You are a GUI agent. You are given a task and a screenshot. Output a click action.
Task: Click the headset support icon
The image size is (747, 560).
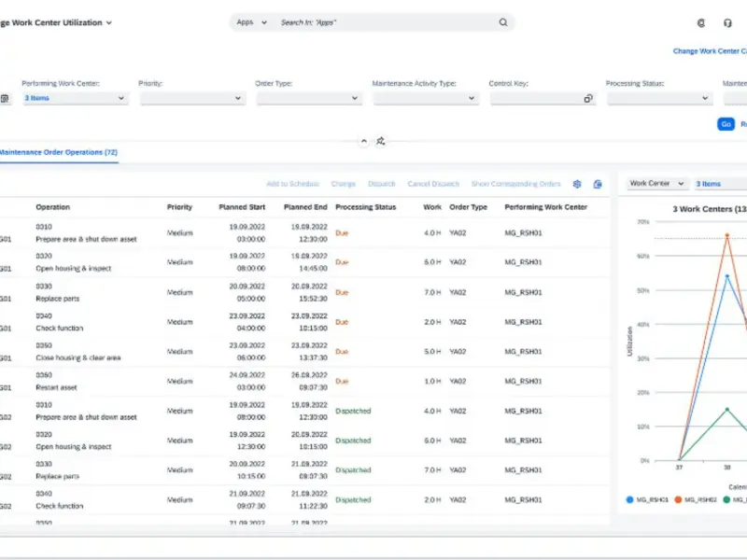coord(727,22)
